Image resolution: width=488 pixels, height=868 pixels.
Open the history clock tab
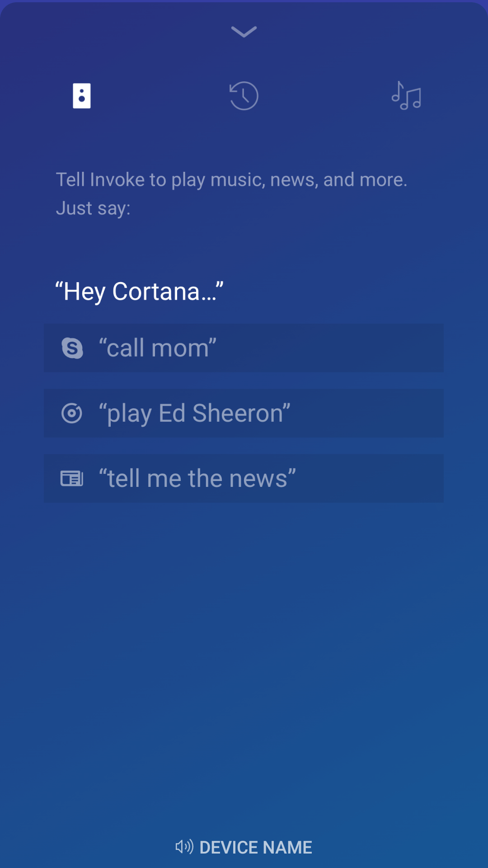[x=244, y=96]
